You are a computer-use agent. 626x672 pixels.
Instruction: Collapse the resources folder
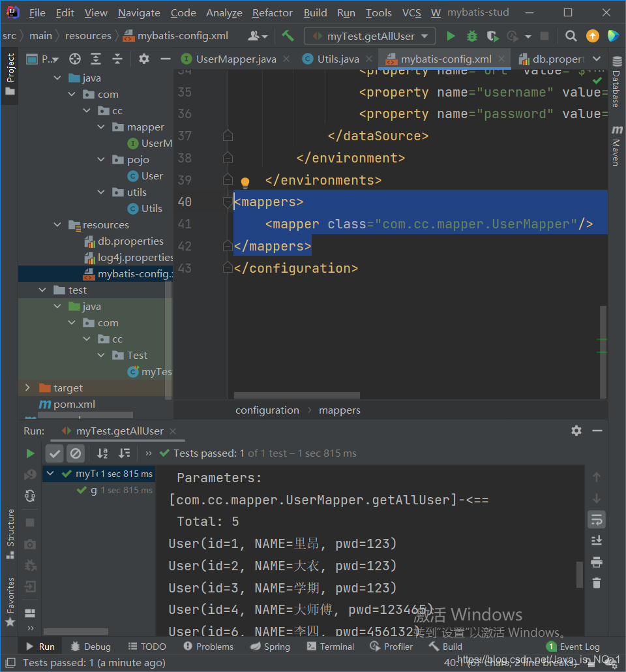57,224
